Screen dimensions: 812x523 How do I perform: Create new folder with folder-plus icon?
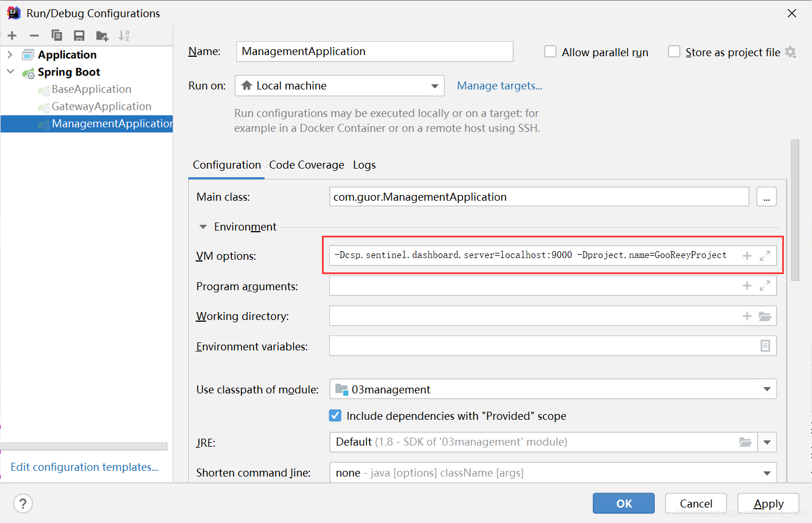(102, 36)
